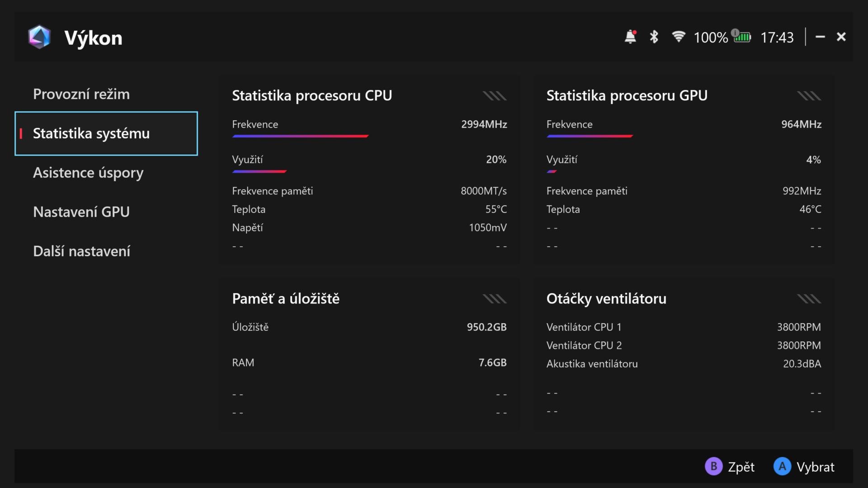
Task: Open the Provozní režim section
Action: [81, 94]
